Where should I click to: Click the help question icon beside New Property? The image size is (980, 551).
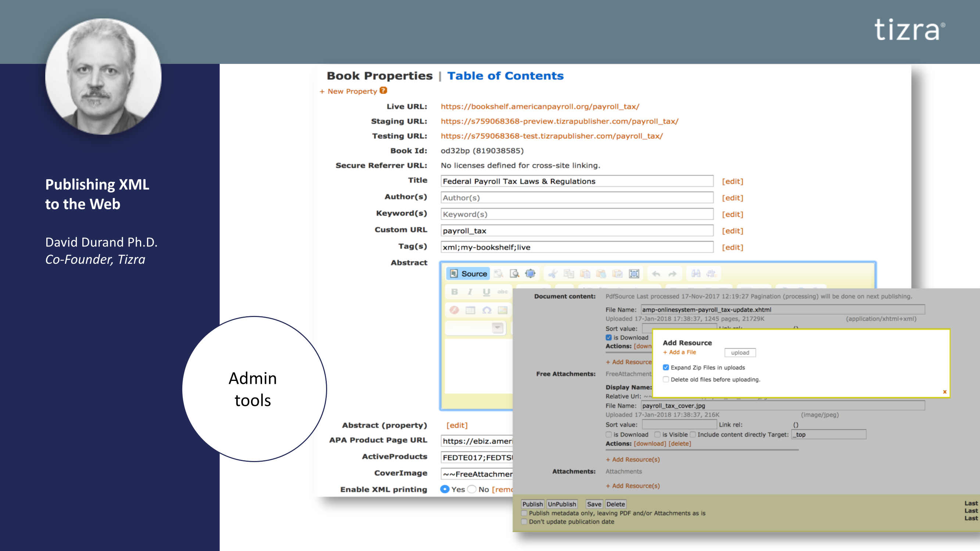click(x=383, y=90)
